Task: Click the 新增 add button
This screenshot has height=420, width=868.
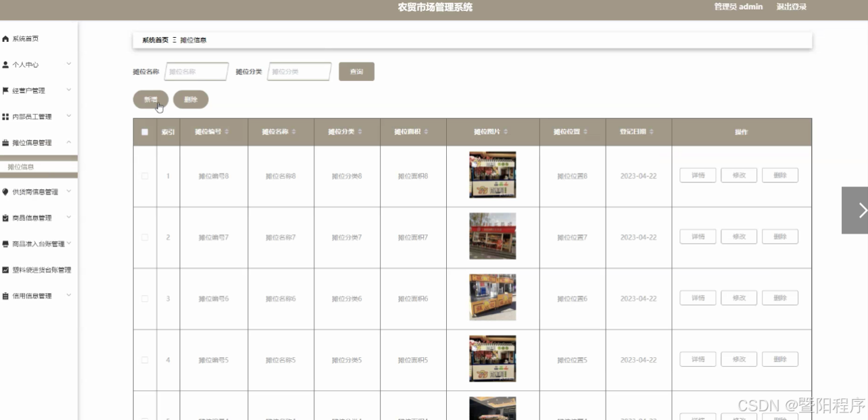Action: tap(151, 99)
